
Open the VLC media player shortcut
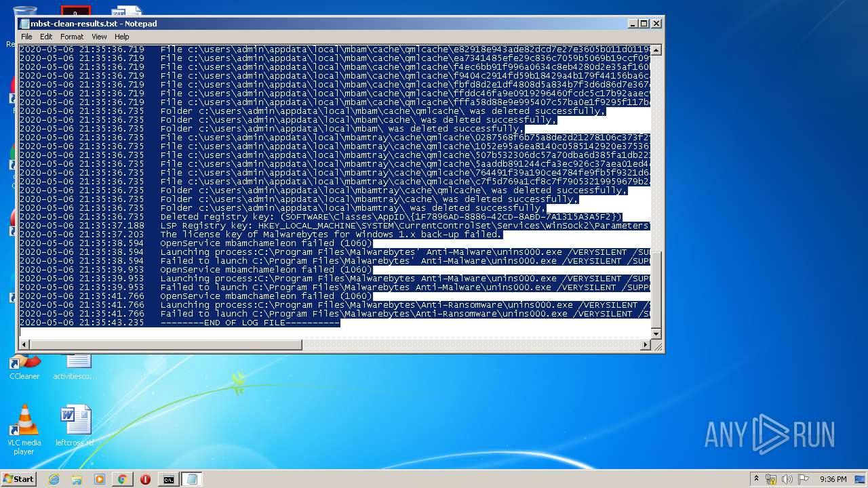24,430
